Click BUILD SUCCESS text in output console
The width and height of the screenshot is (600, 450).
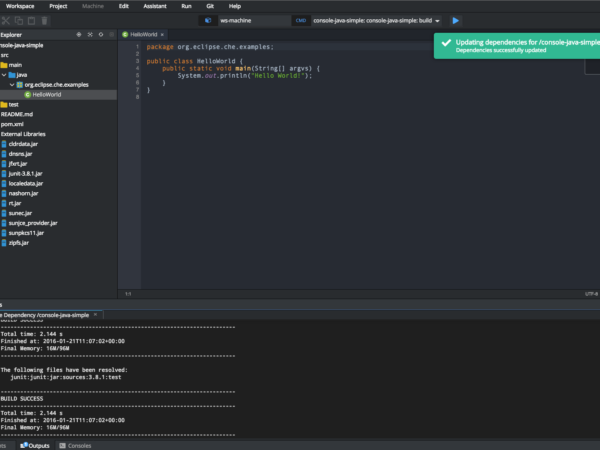tap(22, 399)
